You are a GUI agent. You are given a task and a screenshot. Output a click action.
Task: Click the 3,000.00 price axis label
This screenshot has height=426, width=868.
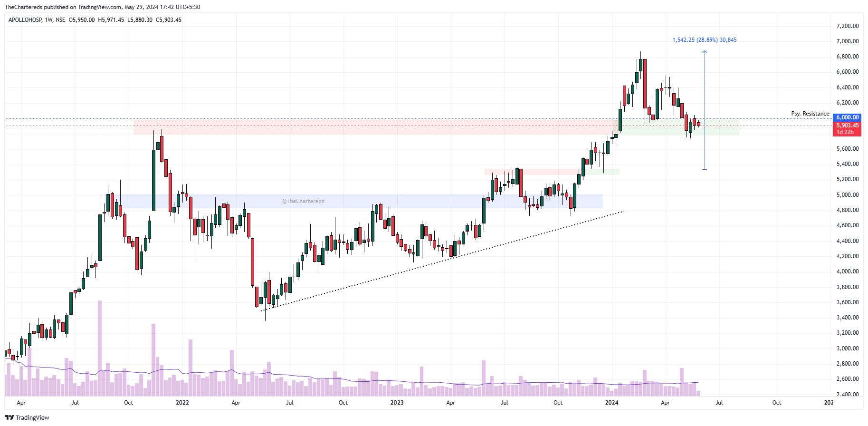848,349
